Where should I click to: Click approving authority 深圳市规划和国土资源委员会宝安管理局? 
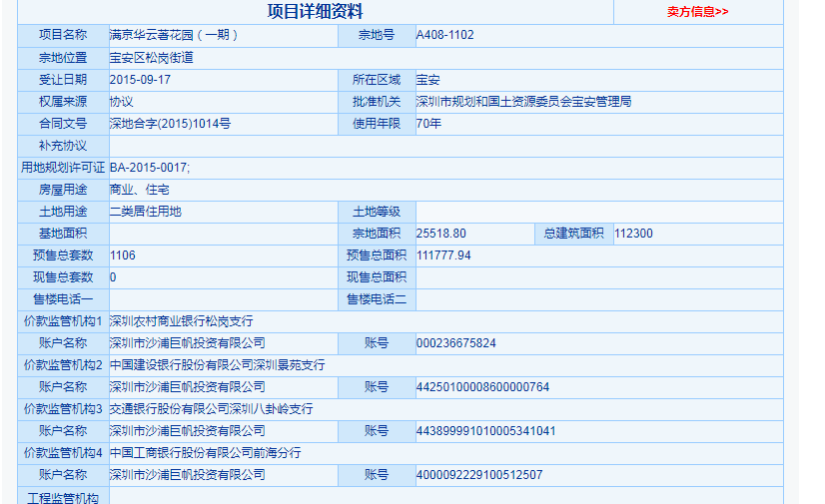click(523, 102)
